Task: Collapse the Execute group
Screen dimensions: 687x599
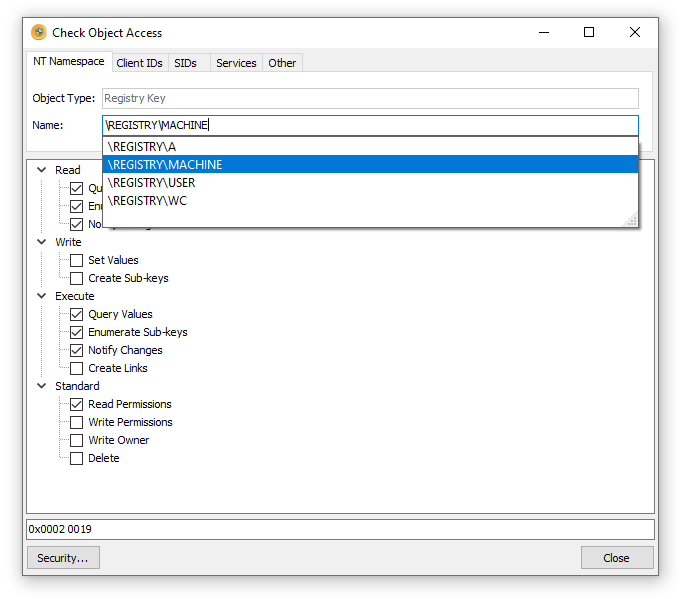Action: click(42, 296)
